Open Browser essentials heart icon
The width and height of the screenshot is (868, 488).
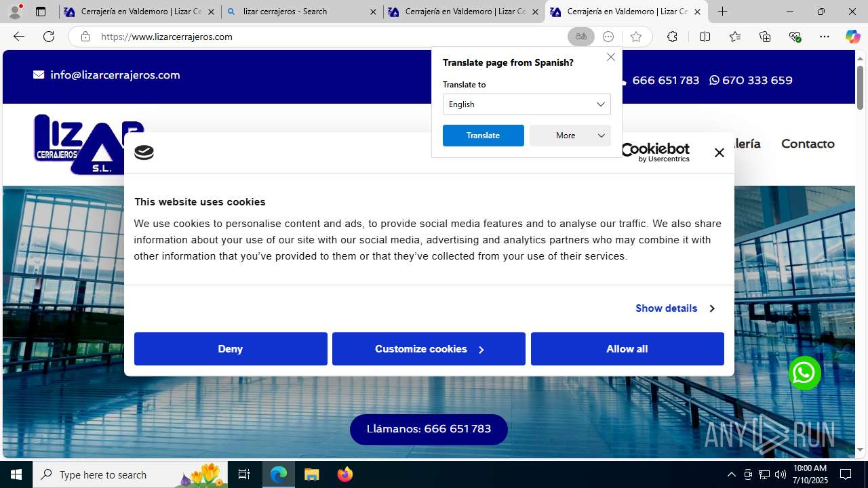pyautogui.click(x=795, y=37)
